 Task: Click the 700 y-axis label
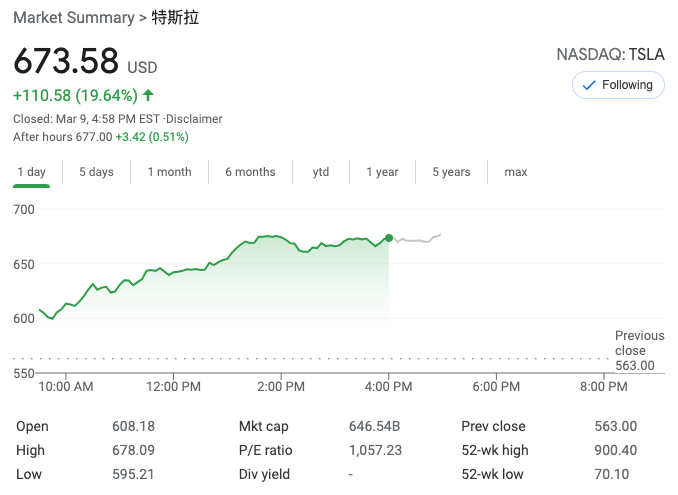pyautogui.click(x=24, y=210)
